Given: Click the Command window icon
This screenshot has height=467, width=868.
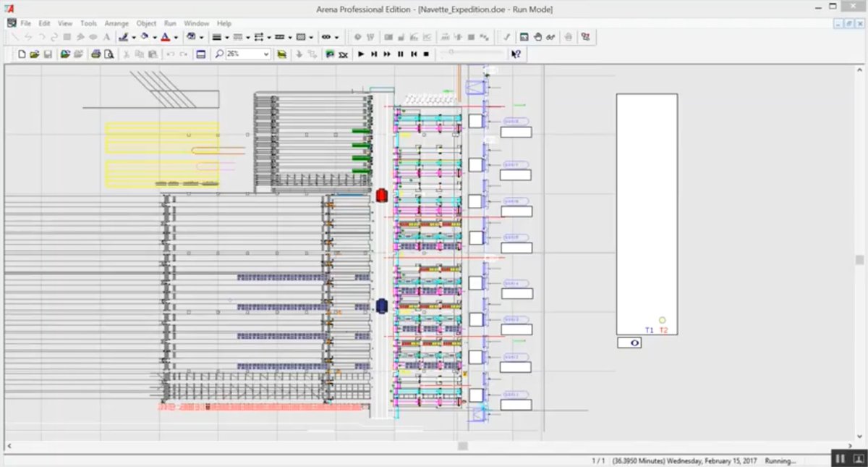Looking at the screenshot, I should click(524, 37).
